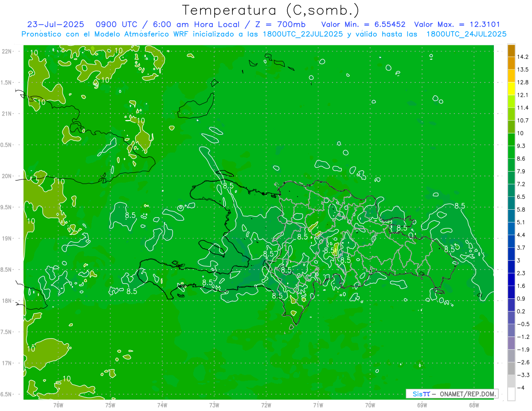The image size is (532, 411).
Task: Click the '22N' latitude axis label
Action: (x=7, y=51)
